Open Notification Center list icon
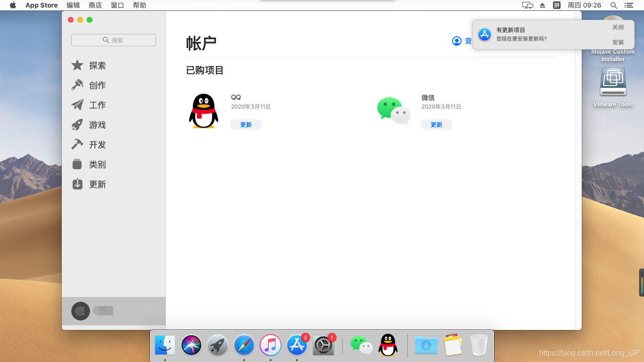The width and height of the screenshot is (644, 362). [628, 5]
